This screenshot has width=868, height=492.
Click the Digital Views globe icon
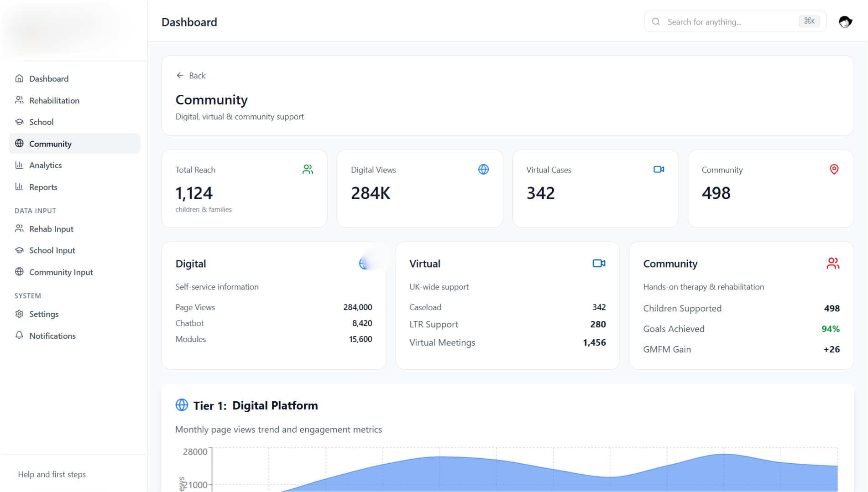point(483,170)
